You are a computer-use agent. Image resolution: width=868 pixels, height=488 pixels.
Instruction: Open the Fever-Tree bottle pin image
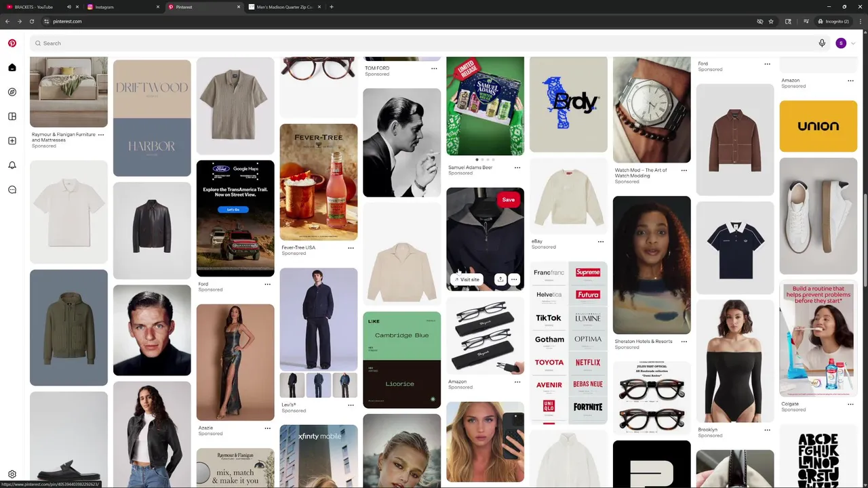point(319,182)
